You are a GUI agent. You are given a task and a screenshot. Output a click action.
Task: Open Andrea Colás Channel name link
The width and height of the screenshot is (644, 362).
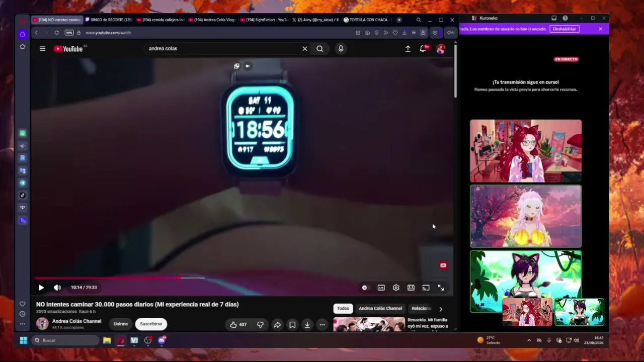pyautogui.click(x=76, y=321)
